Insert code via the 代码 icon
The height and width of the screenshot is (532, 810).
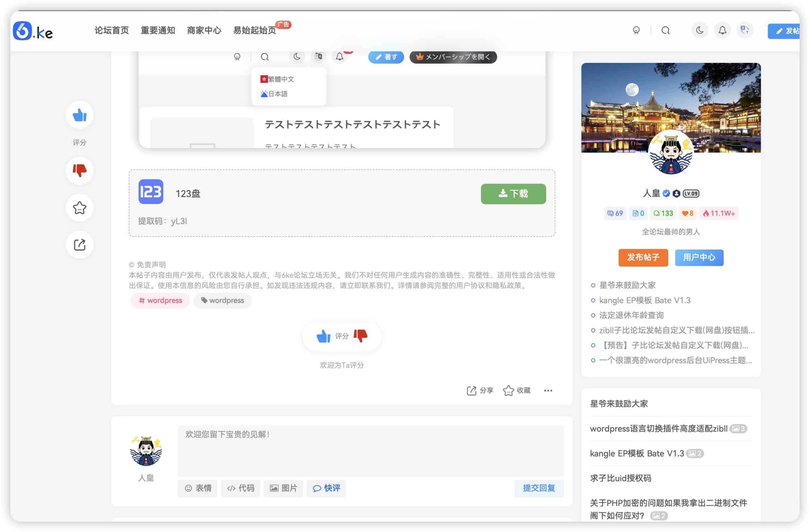pos(240,488)
